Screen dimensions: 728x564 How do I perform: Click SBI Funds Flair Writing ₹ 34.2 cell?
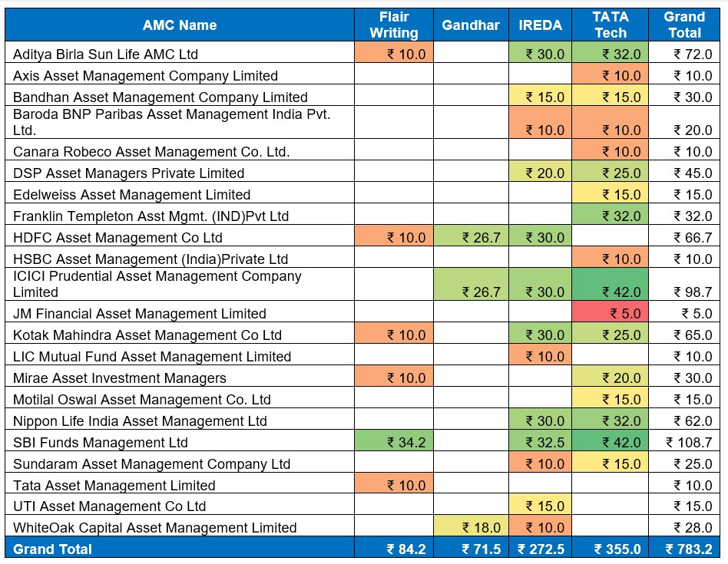394,440
